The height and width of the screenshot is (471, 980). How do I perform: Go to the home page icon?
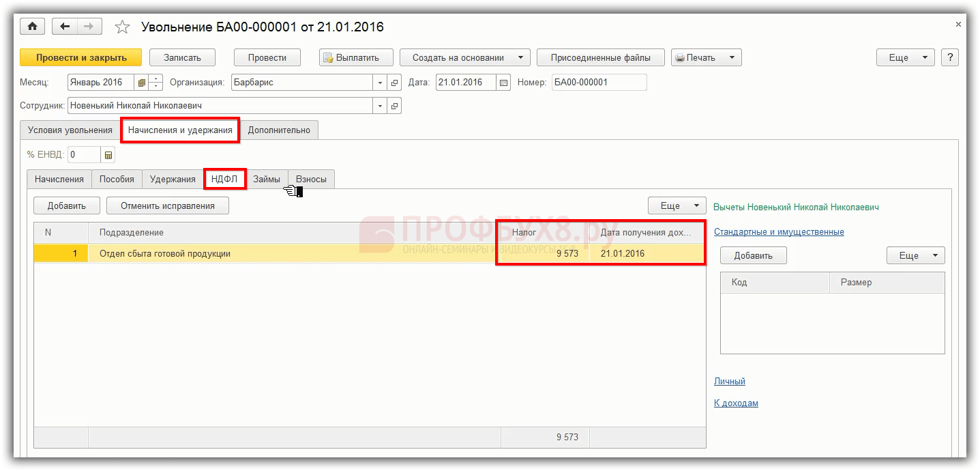tap(32, 27)
